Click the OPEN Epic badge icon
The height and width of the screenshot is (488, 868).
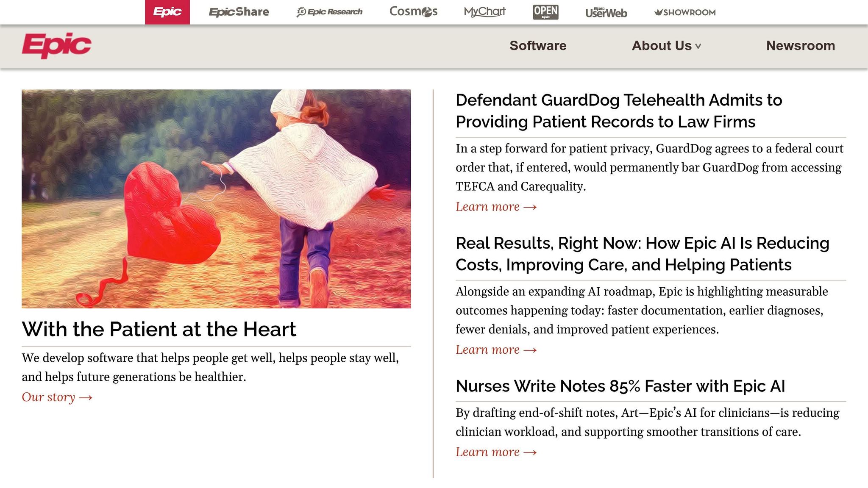coord(545,12)
